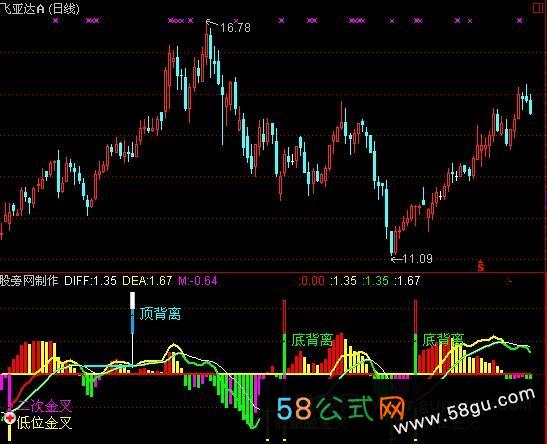The height and width of the screenshot is (444, 547).
Task: Click the DEA:1.67 indicator value
Action: [147, 281]
